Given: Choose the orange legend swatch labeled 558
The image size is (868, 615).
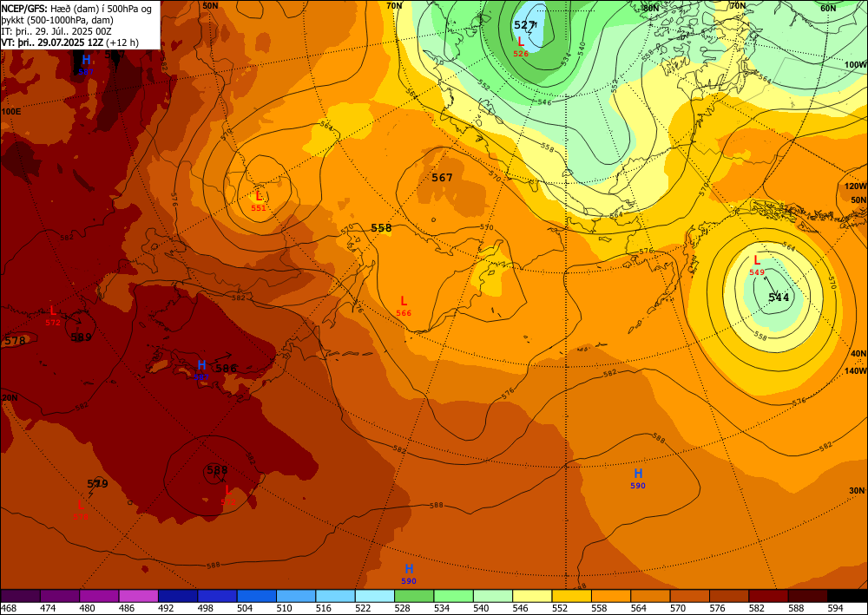Looking at the screenshot, I should tap(610, 596).
